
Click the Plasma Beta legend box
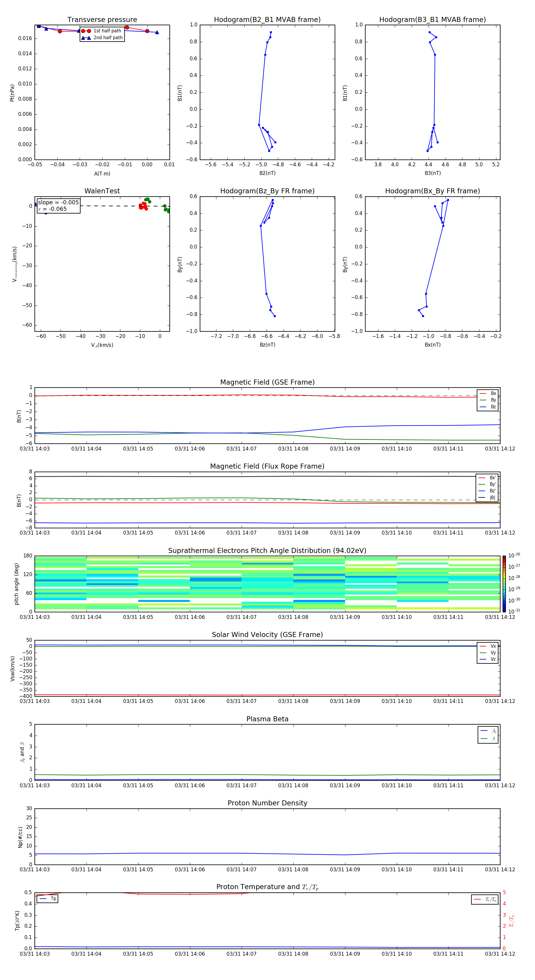[x=488, y=735]
